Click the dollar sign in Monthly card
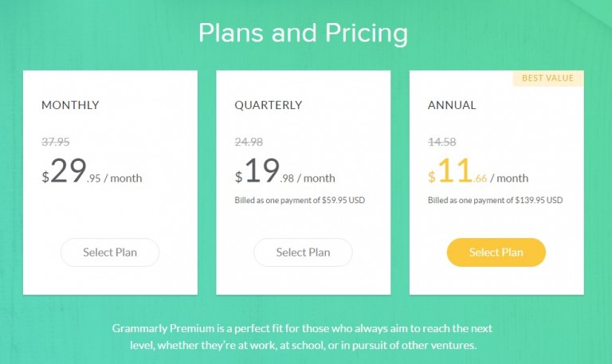Image resolution: width=612 pixels, height=364 pixels. [x=45, y=177]
